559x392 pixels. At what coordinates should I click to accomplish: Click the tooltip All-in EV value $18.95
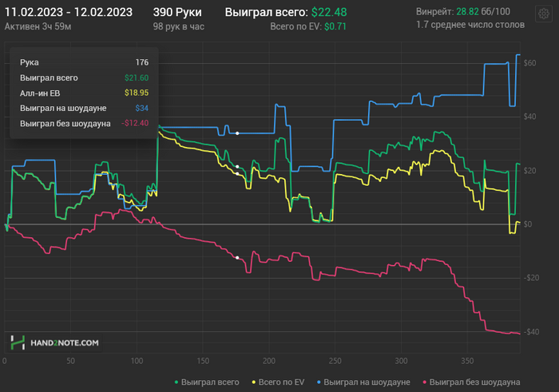click(137, 93)
